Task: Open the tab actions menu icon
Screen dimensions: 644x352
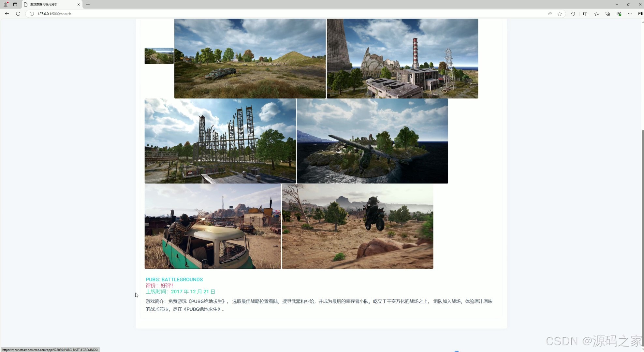Action: [x=15, y=4]
